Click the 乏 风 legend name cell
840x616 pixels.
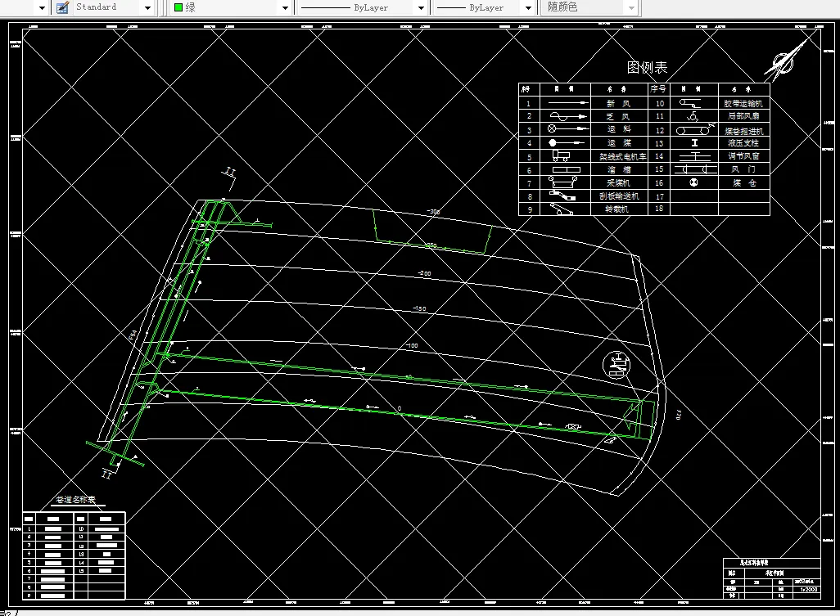pyautogui.click(x=619, y=116)
